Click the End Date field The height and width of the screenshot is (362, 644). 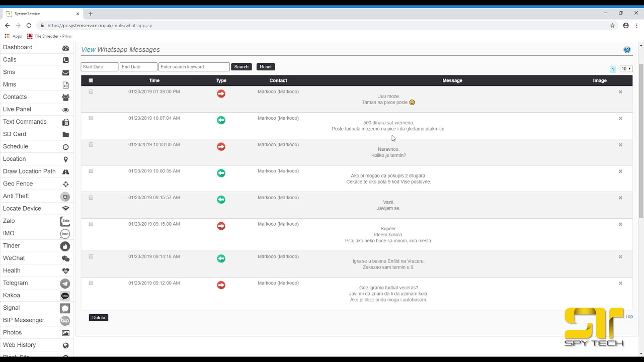coord(138,67)
